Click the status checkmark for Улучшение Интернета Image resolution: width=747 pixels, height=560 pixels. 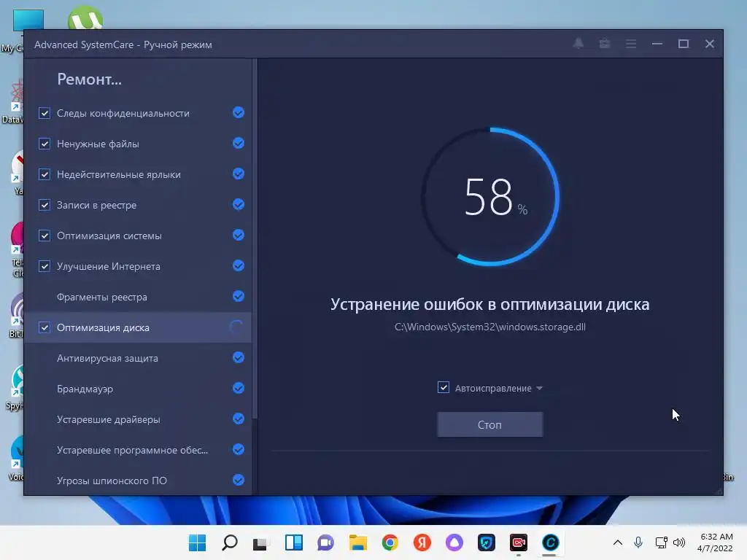click(239, 265)
